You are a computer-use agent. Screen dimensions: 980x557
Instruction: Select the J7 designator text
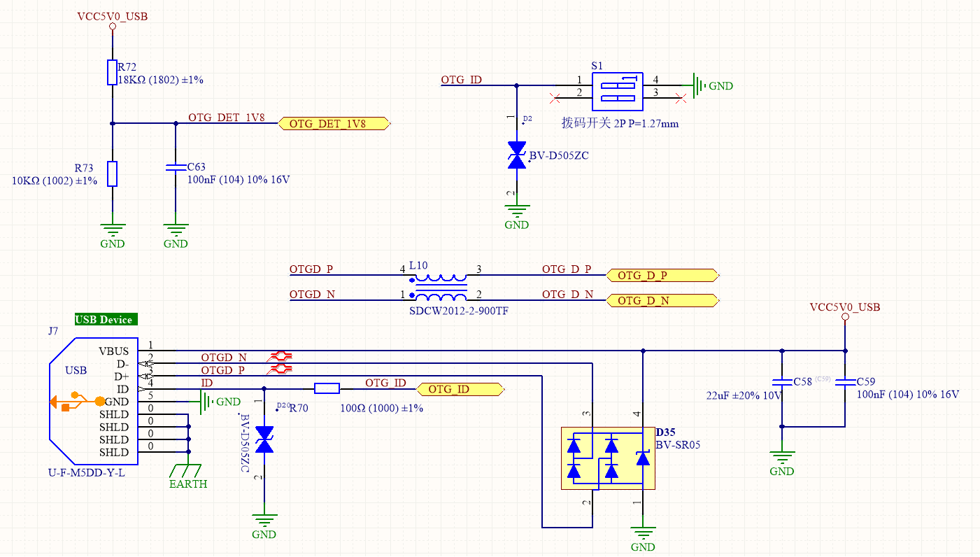point(53,331)
